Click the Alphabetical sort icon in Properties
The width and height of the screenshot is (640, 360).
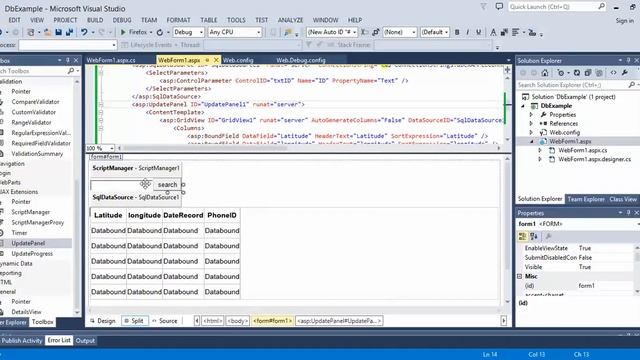[x=533, y=236]
